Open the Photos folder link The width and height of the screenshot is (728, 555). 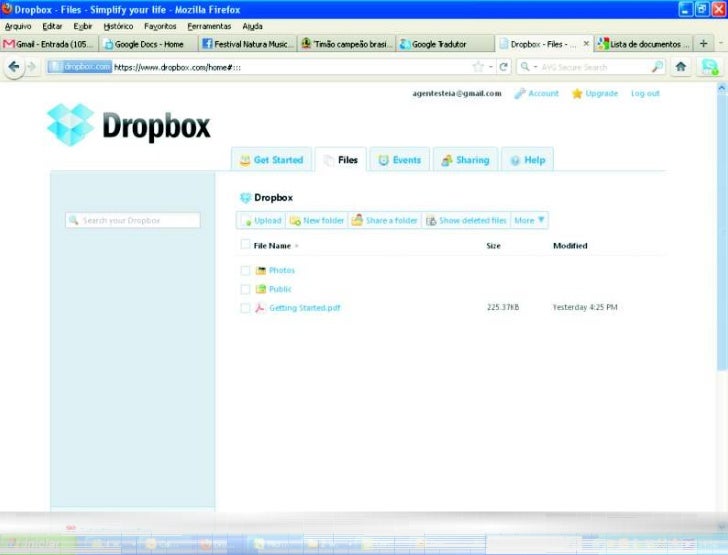[x=282, y=270]
